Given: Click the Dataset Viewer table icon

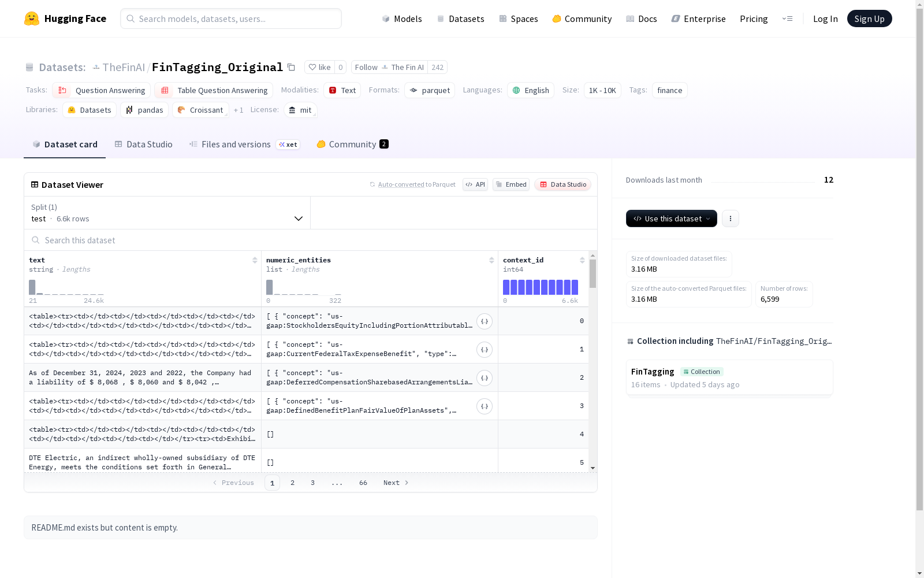Looking at the screenshot, I should [35, 184].
